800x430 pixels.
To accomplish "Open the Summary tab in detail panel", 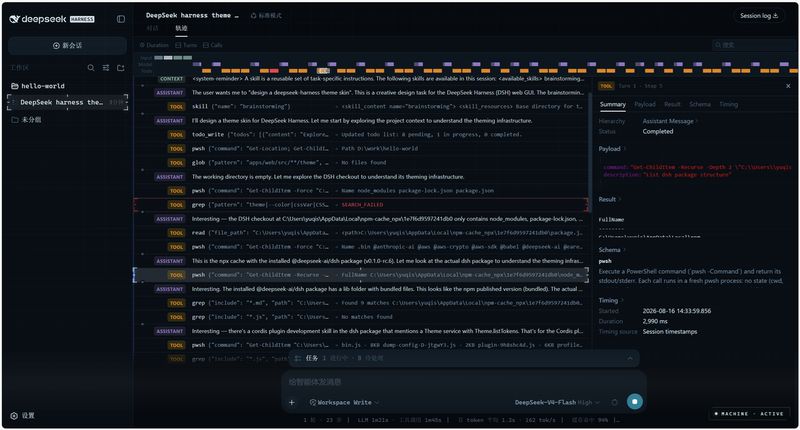I will click(x=613, y=104).
